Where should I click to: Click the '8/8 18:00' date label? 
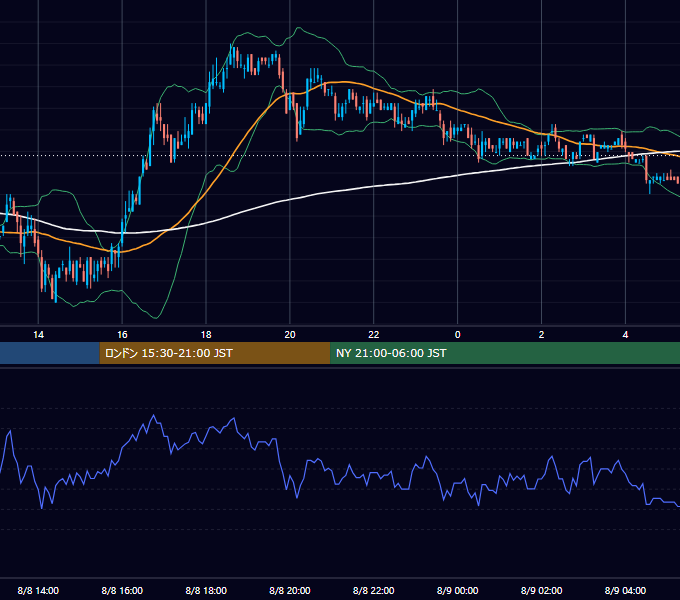click(x=206, y=590)
